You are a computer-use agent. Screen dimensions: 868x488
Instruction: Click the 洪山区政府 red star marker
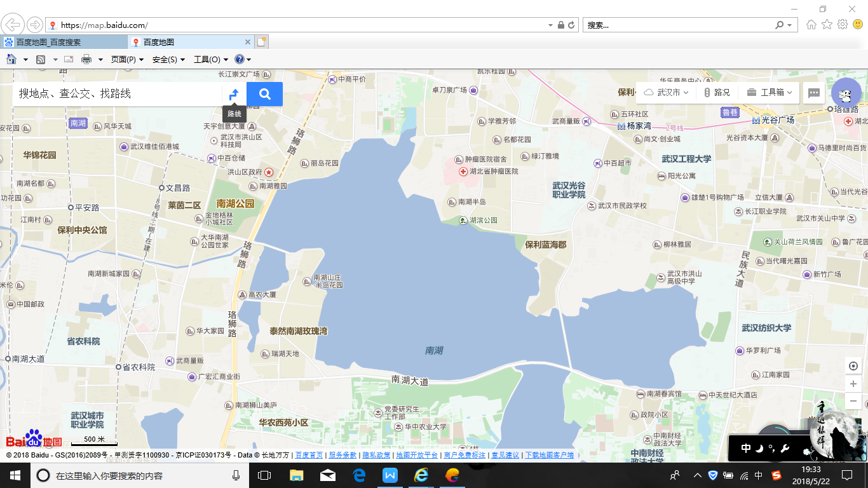click(x=269, y=172)
